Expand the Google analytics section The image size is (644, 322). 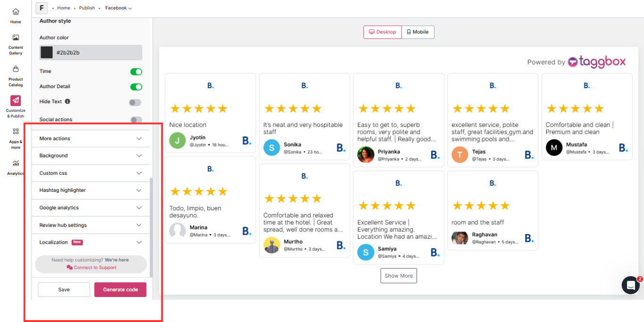pyautogui.click(x=91, y=208)
